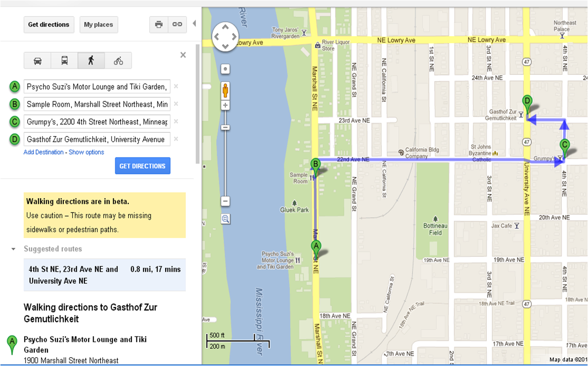
Task: Select the 4th St NE suggested route
Action: point(105,275)
